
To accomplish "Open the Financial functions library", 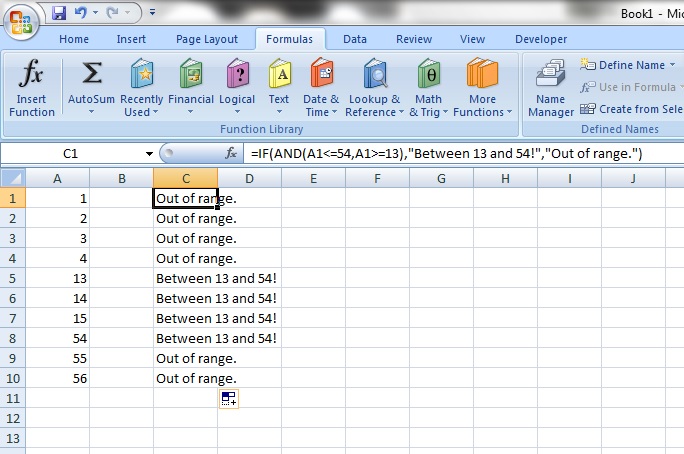I will (191, 75).
